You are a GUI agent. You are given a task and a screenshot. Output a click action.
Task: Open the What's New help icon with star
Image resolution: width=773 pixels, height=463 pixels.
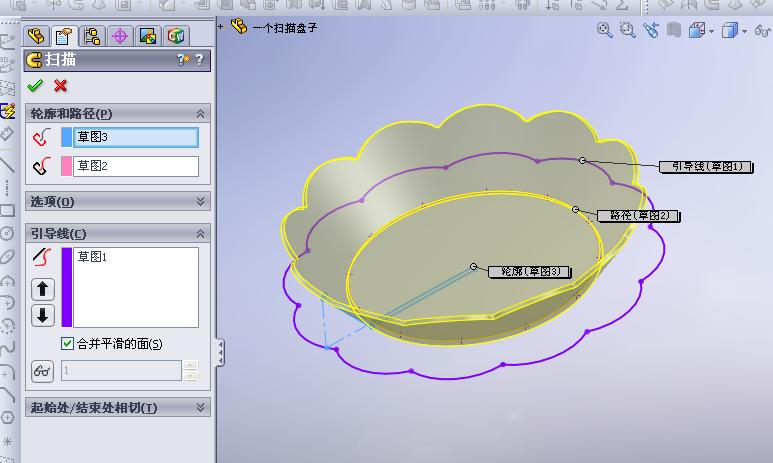[x=183, y=60]
